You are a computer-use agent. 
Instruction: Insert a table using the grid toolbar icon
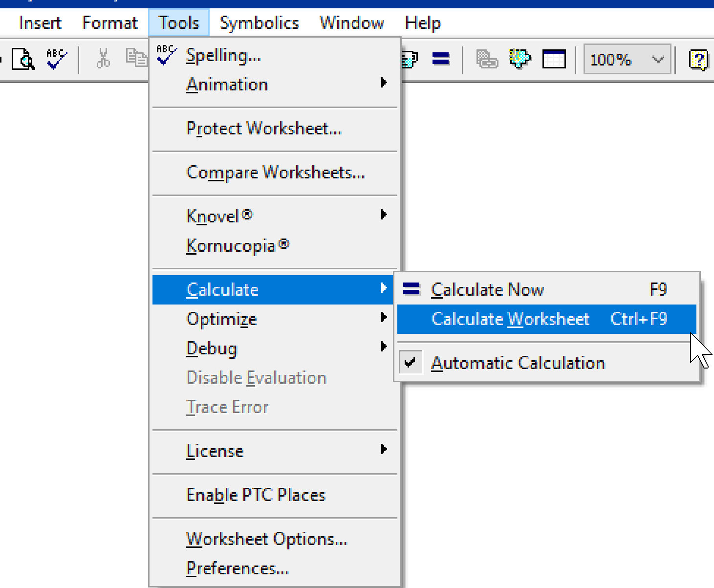click(x=554, y=59)
